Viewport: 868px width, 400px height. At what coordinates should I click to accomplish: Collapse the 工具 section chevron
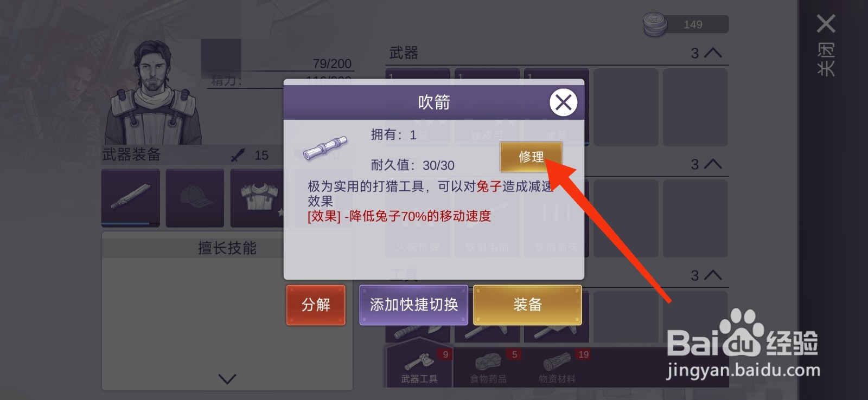tap(713, 275)
